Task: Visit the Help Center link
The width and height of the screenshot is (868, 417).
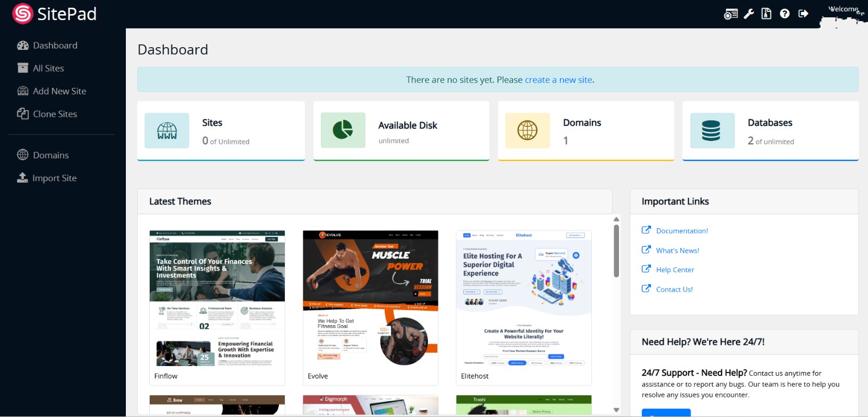Action: coord(675,270)
